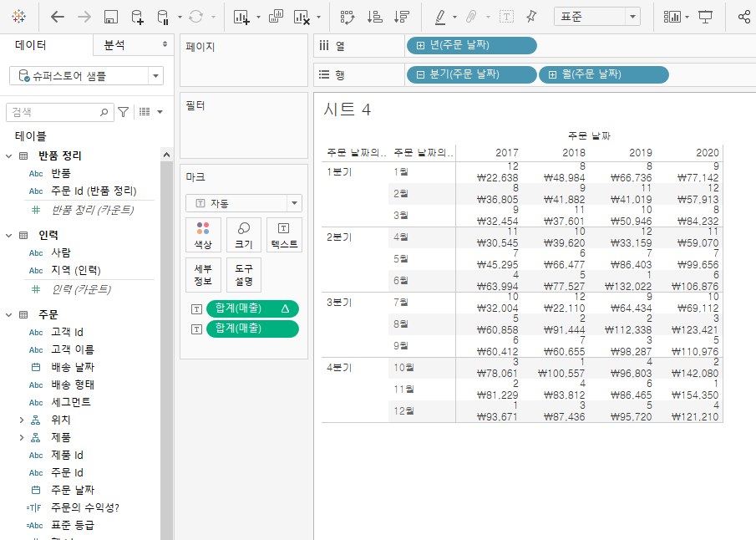This screenshot has height=540, width=756.
Task: Select the 사람 field
Action: pos(61,253)
